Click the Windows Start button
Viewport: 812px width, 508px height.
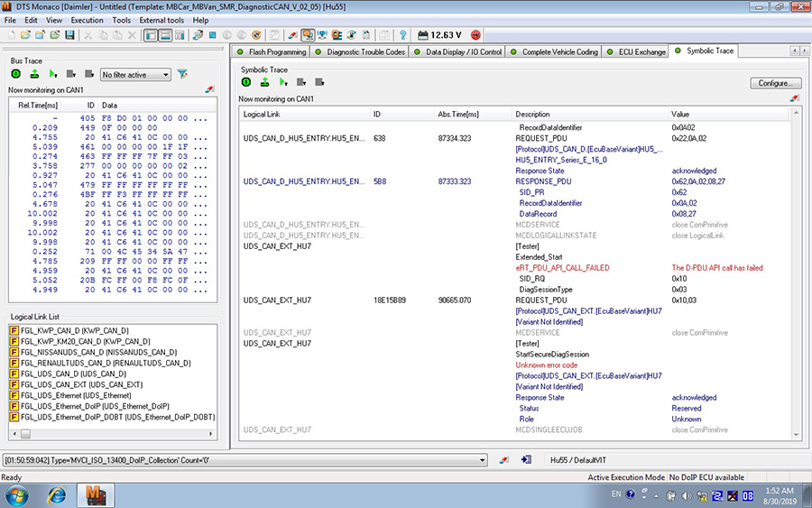click(x=17, y=494)
